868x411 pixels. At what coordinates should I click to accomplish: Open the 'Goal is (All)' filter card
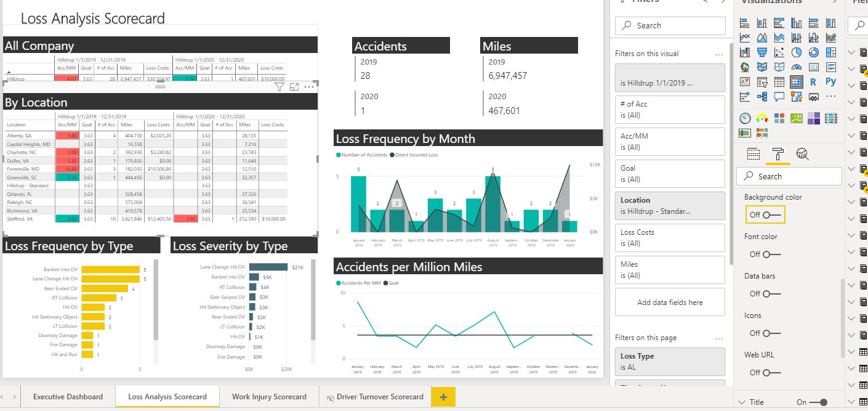coord(670,174)
